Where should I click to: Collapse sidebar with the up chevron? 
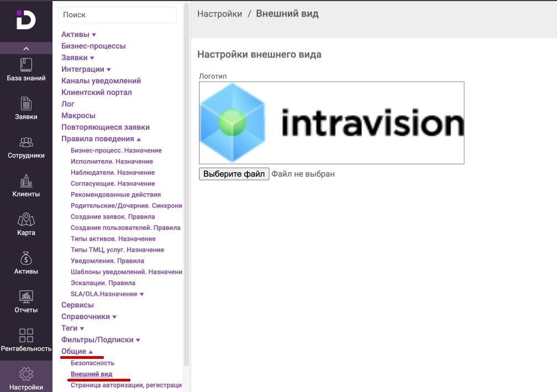tap(26, 49)
